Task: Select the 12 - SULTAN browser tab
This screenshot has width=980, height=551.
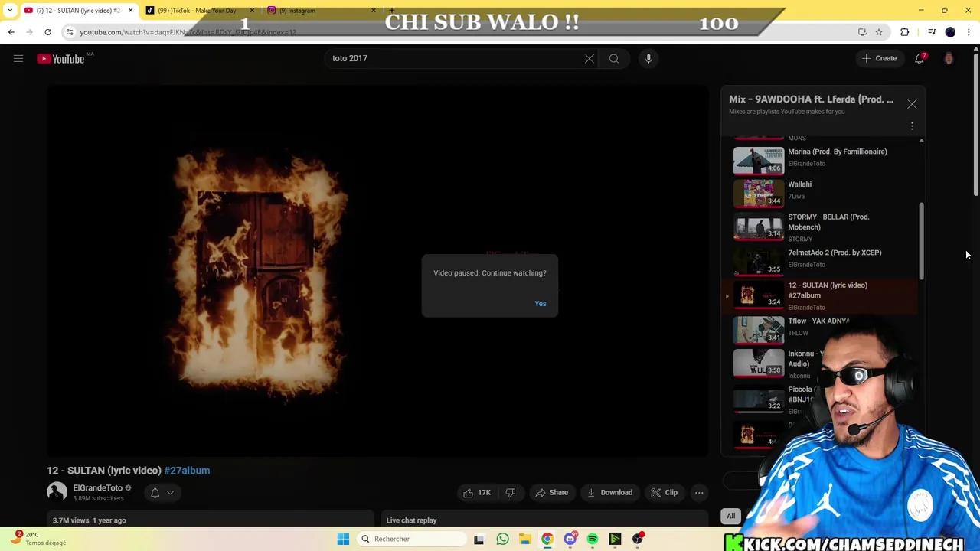Action: (77, 11)
